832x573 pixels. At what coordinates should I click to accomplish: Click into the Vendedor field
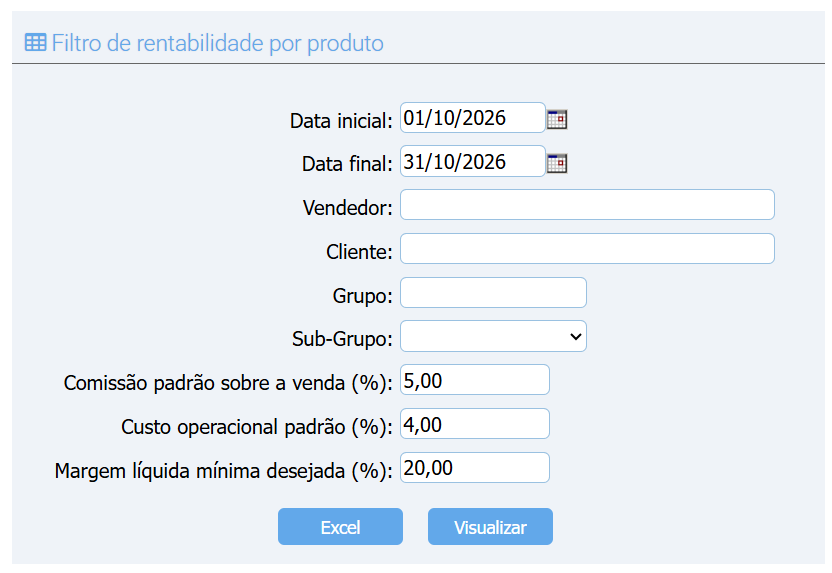[x=587, y=205]
